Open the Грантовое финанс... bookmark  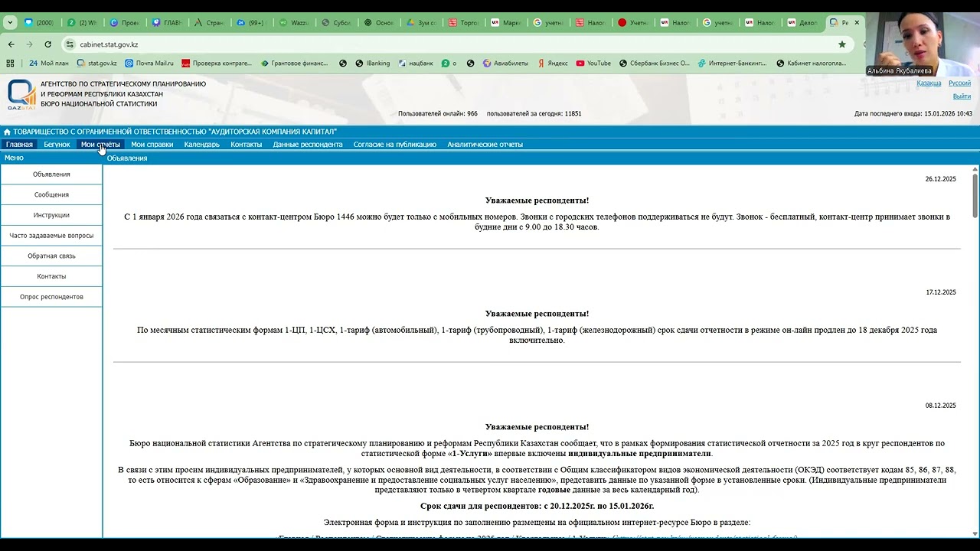pyautogui.click(x=296, y=64)
